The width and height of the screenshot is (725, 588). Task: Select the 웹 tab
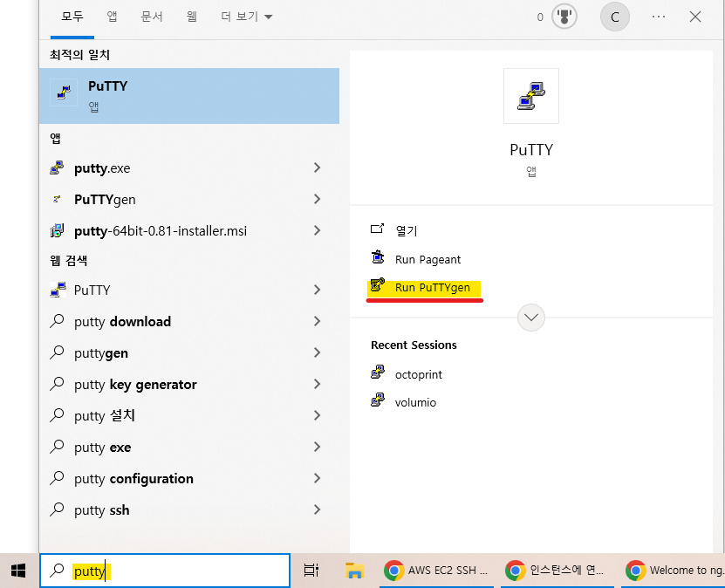[191, 17]
